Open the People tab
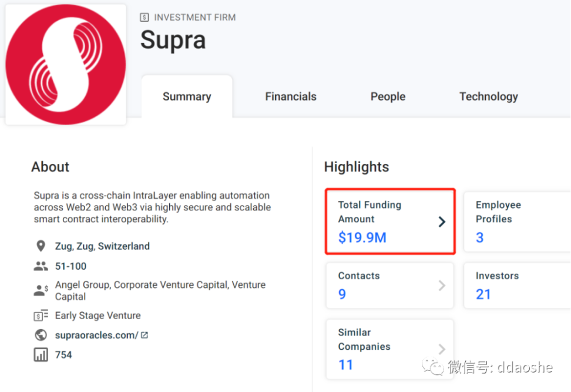 pos(388,96)
